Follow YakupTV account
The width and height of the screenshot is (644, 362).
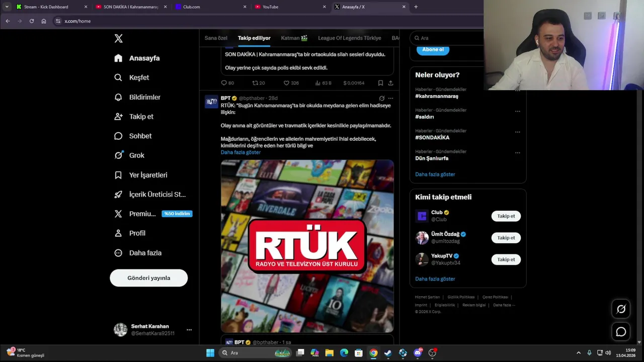[506, 259]
